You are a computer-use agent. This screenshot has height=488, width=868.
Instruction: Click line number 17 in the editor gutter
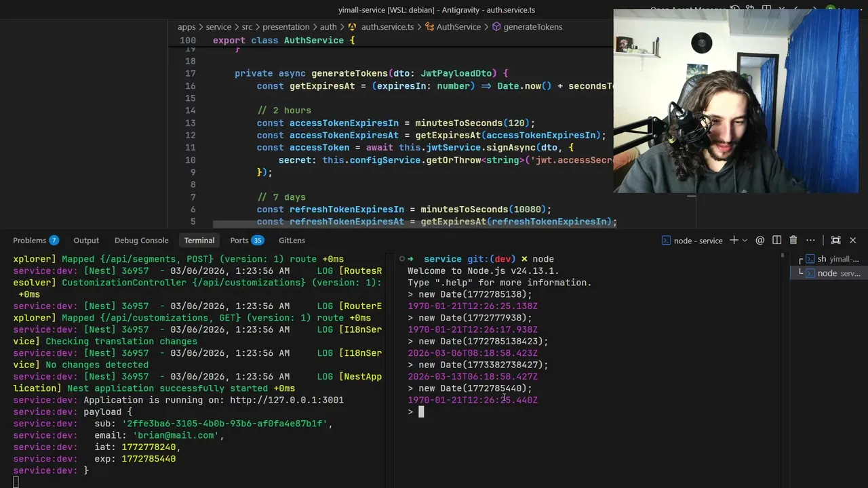[x=190, y=73]
